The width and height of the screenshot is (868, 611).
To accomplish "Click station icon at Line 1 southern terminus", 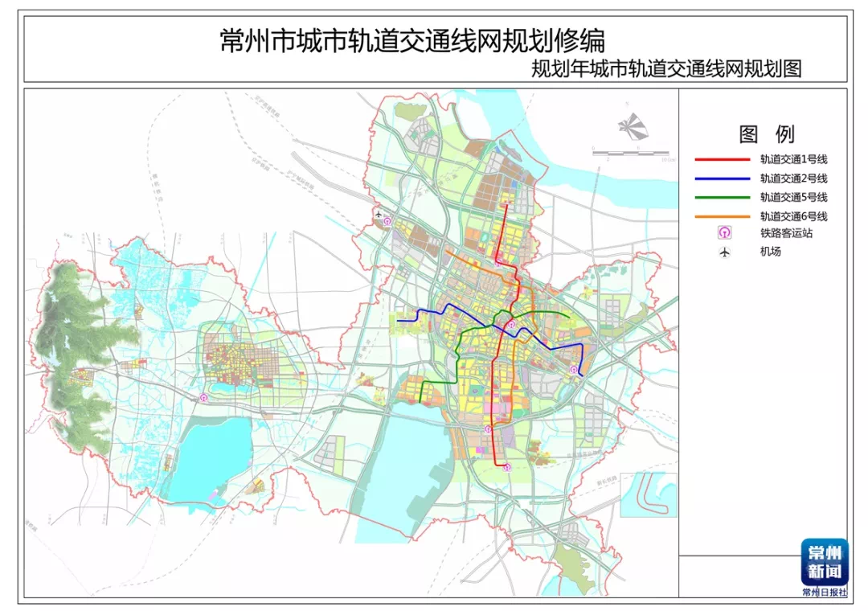I will coord(507,468).
